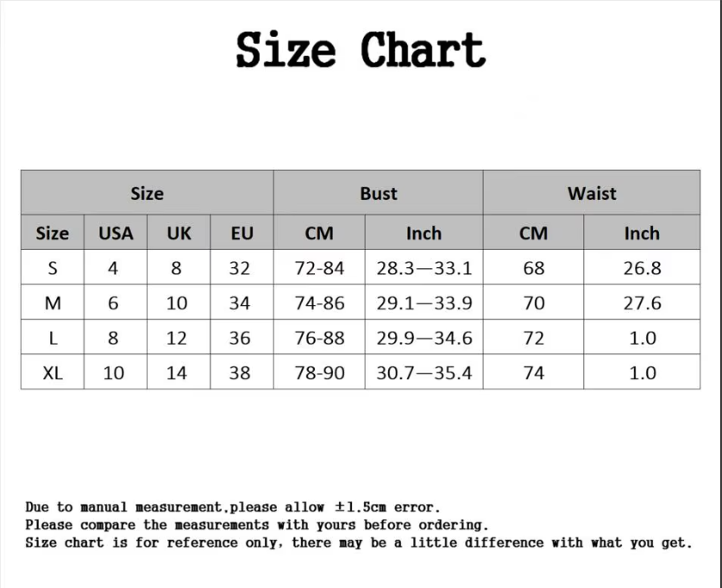Select the S size row label
Image resolution: width=722 pixels, height=588 pixels.
53,267
